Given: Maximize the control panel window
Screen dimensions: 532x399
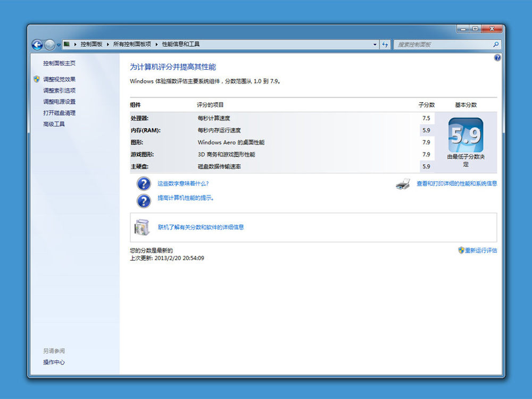Looking at the screenshot, I should pyautogui.click(x=475, y=29).
